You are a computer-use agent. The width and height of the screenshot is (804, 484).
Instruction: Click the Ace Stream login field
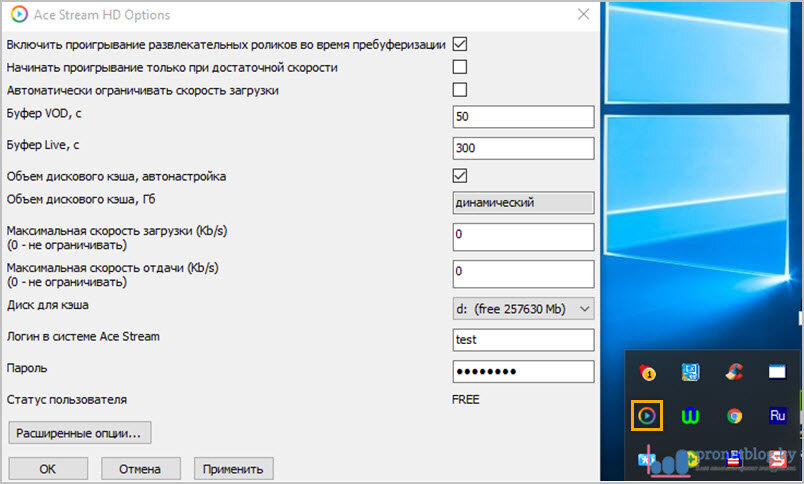click(524, 340)
